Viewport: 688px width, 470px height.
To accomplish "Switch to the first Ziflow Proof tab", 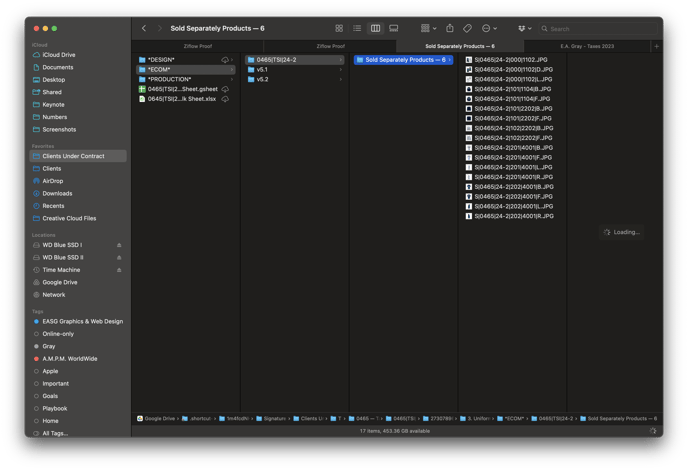I will (x=196, y=46).
